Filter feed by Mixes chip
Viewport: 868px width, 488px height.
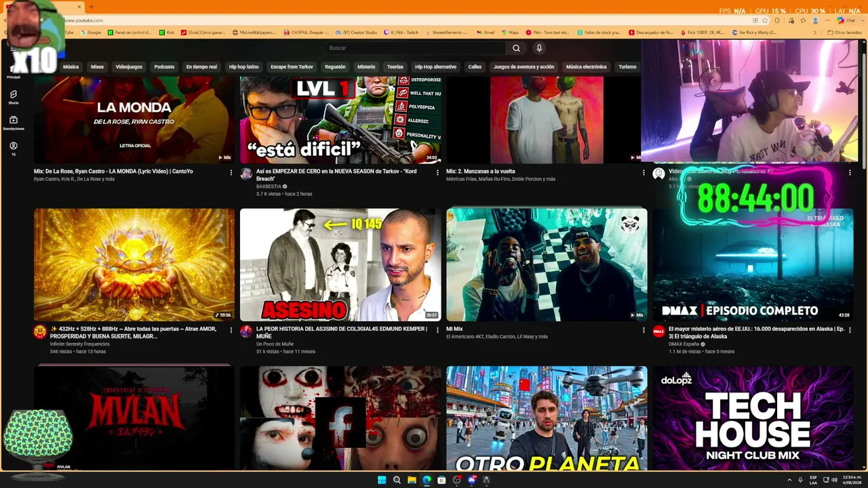coord(97,67)
